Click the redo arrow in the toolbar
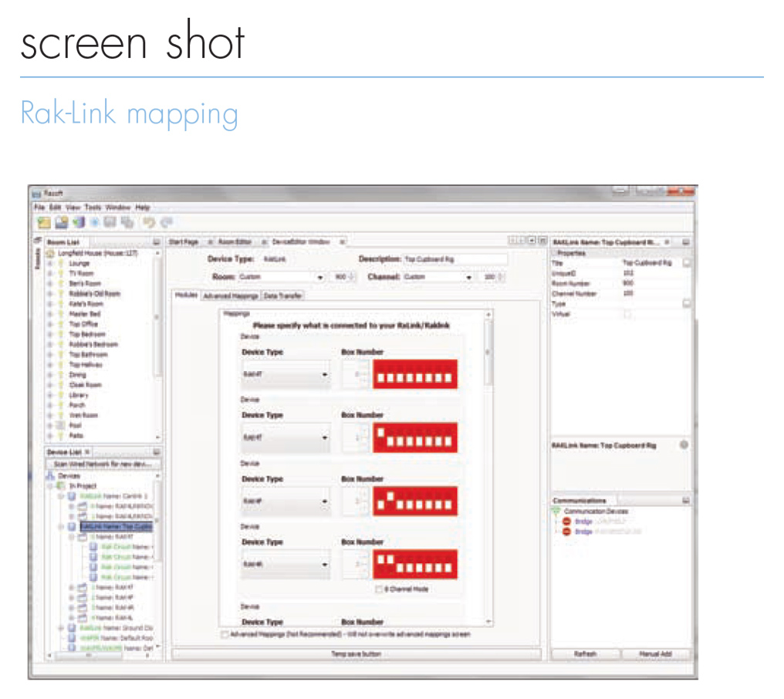The width and height of the screenshot is (784, 699). 167,222
